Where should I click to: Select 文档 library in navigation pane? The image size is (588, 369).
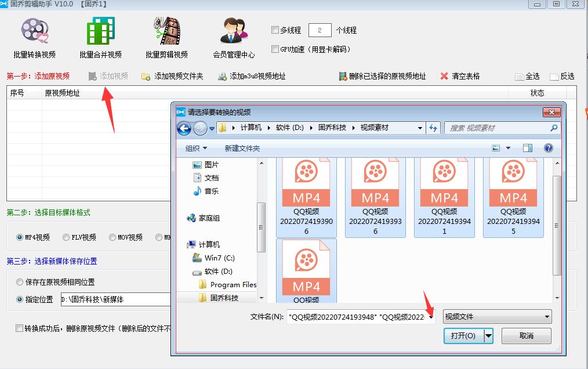205,178
